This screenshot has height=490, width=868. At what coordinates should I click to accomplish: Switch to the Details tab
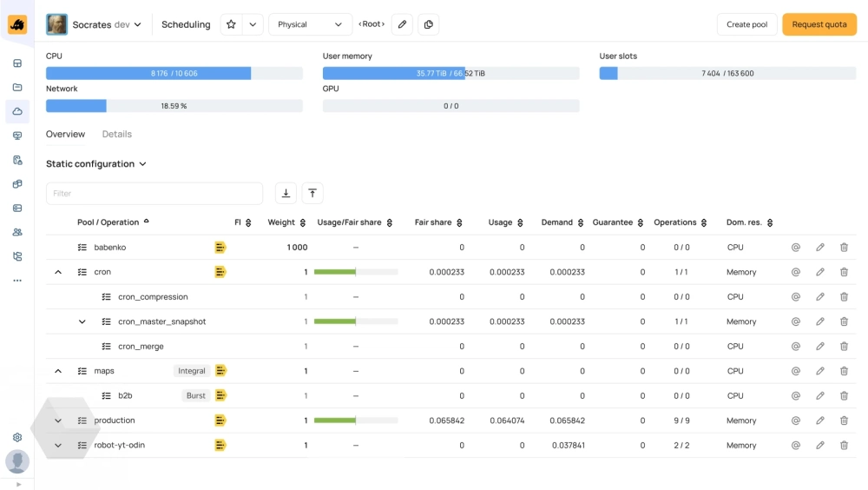point(117,134)
